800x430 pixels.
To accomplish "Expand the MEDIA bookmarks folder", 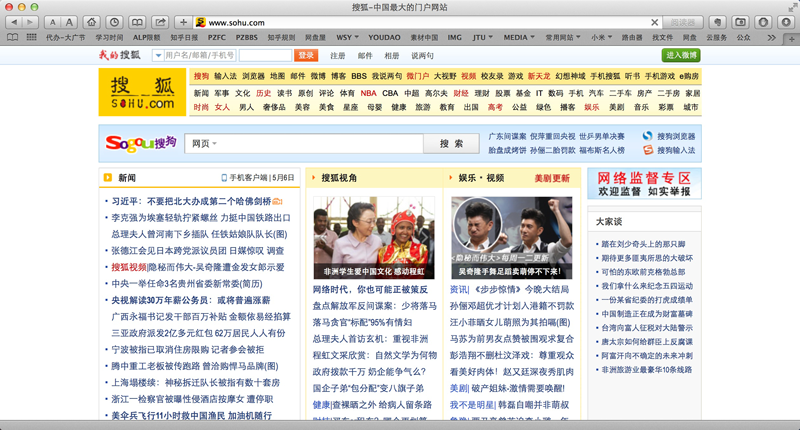I will (x=519, y=37).
